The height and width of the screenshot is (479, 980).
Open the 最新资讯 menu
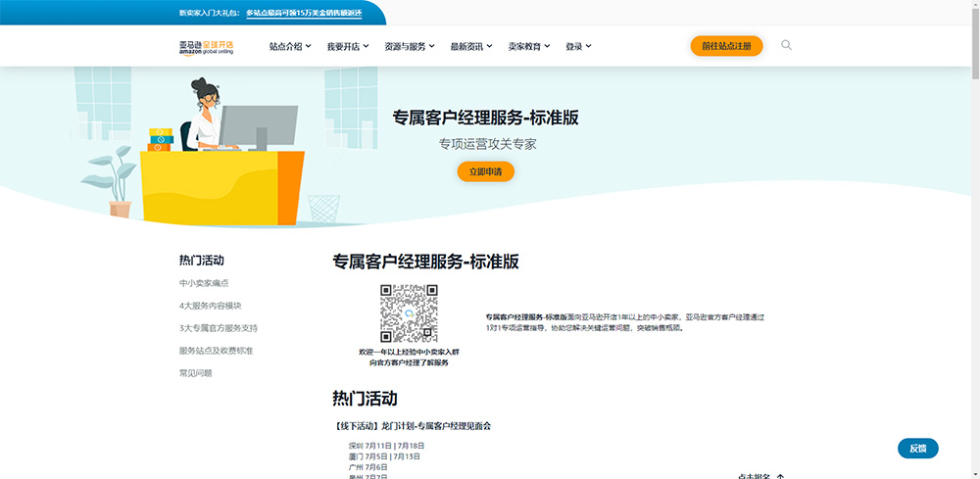(471, 46)
